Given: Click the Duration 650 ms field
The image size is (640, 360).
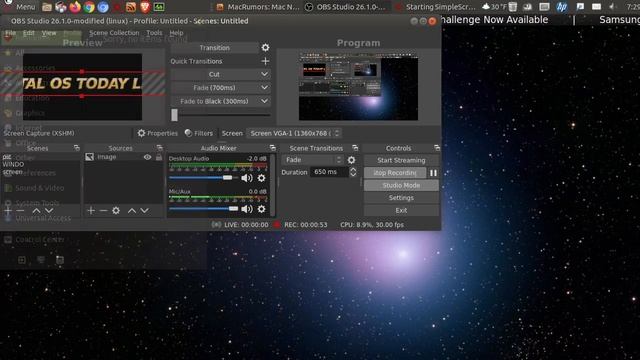Looking at the screenshot, I should [x=329, y=172].
